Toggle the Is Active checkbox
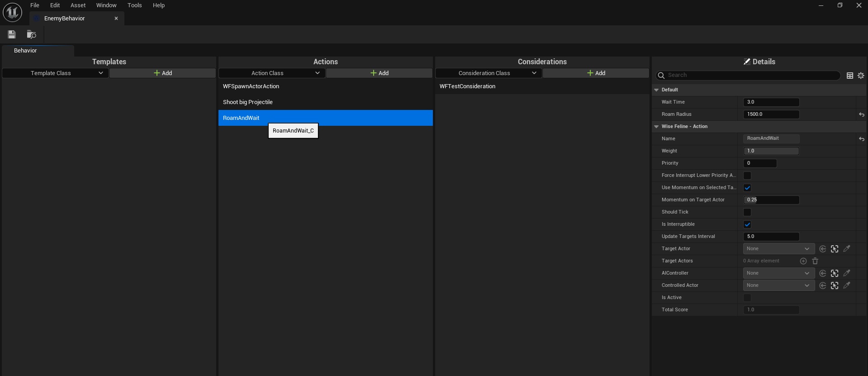Viewport: 868px width, 376px height. pyautogui.click(x=747, y=298)
